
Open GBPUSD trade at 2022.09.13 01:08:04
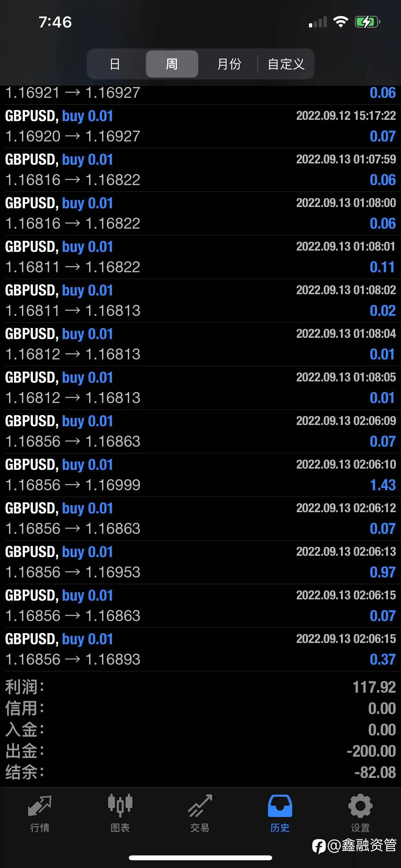coord(200,344)
